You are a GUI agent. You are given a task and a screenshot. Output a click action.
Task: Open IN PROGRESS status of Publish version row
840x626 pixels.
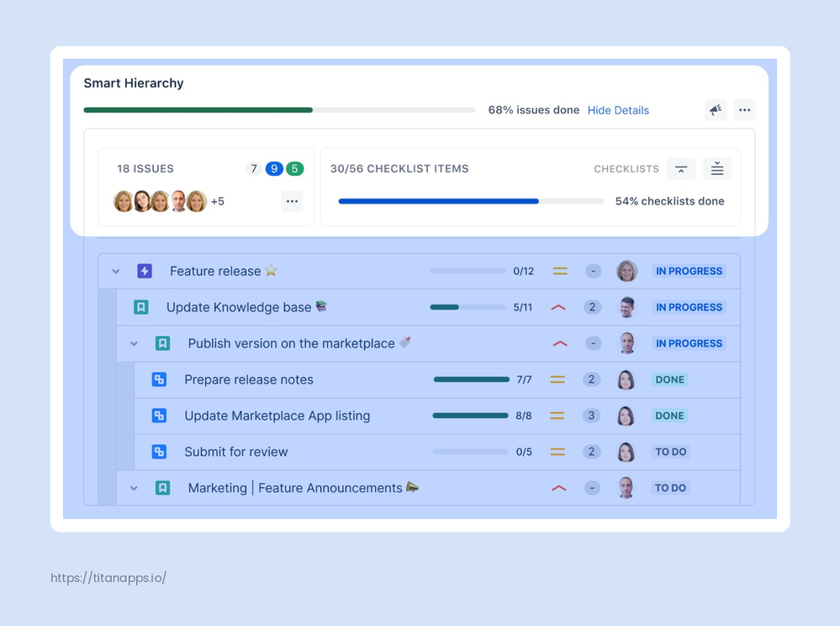[689, 343]
